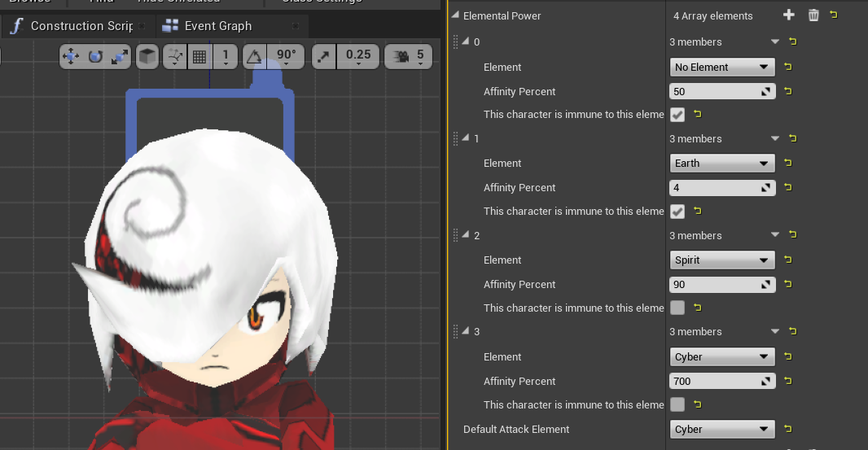
Task: Reset element 2 members to default
Action: click(793, 234)
